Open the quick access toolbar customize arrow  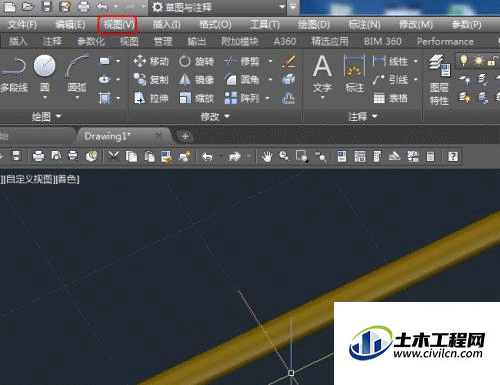[293, 6]
